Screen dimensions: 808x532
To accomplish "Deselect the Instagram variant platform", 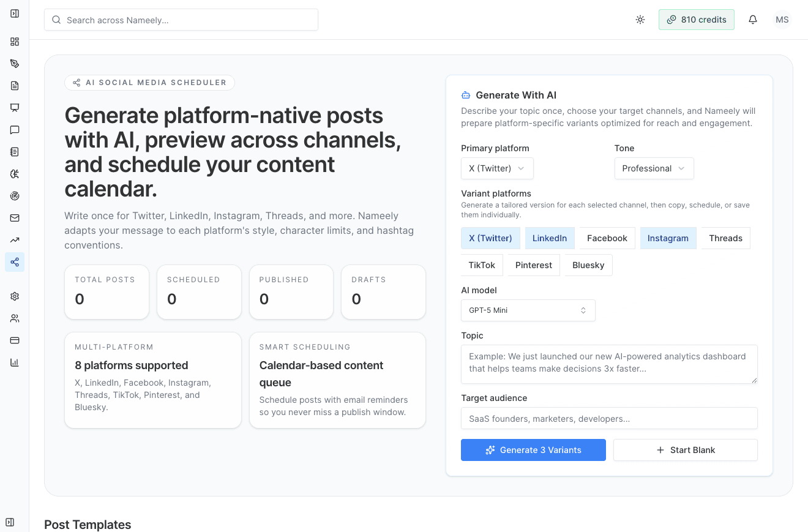I will pos(668,238).
